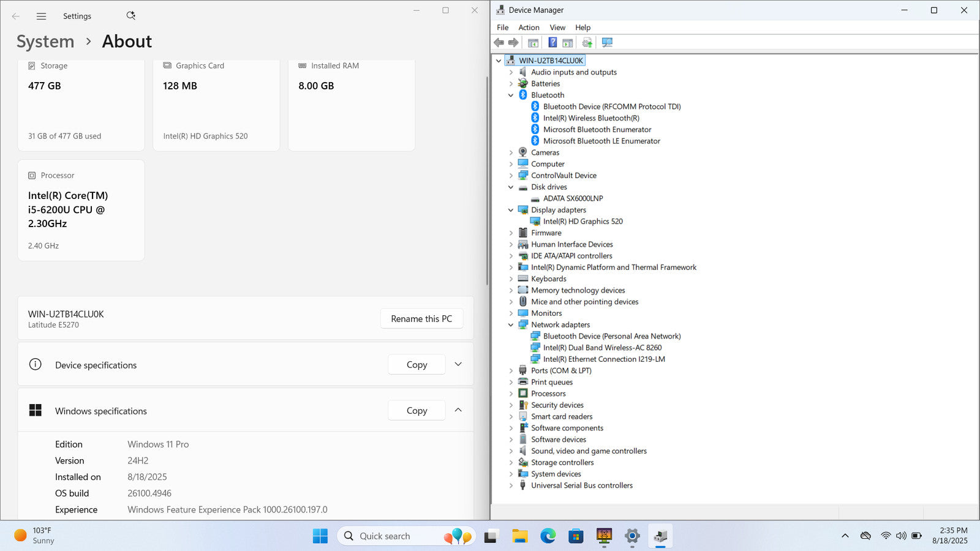Select Intel(R) Dual Band Wireless-AC 8260 adapter
The width and height of the screenshot is (980, 551).
[x=602, y=348]
